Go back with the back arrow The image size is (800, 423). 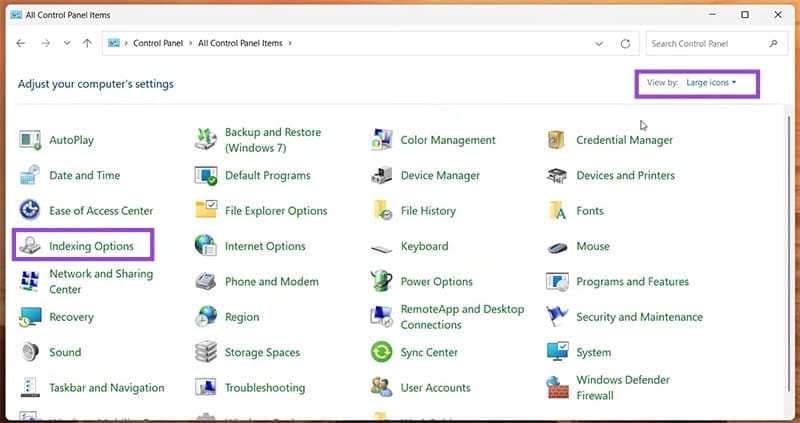[20, 43]
